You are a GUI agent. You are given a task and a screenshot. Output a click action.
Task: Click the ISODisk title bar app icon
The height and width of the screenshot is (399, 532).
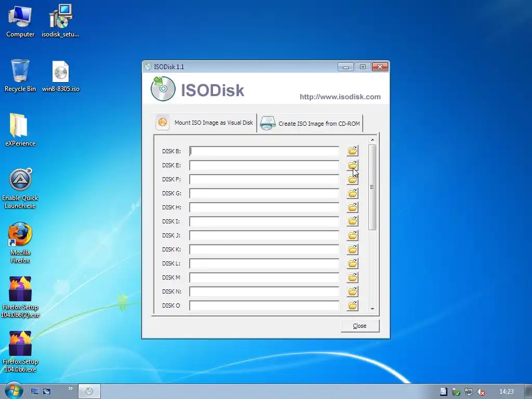click(148, 66)
